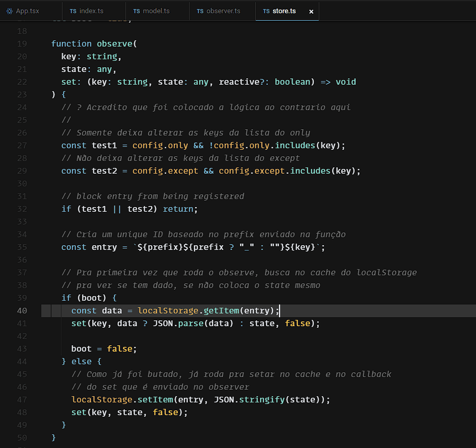Viewport: 476px width, 448px height.
Task: Switch to the App.tsx tab
Action: (27, 11)
